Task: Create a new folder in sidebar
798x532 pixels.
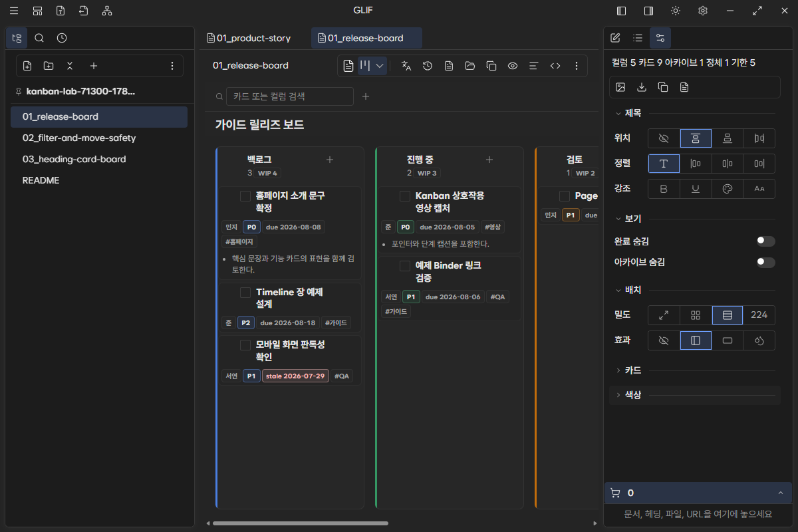Action: [49, 66]
